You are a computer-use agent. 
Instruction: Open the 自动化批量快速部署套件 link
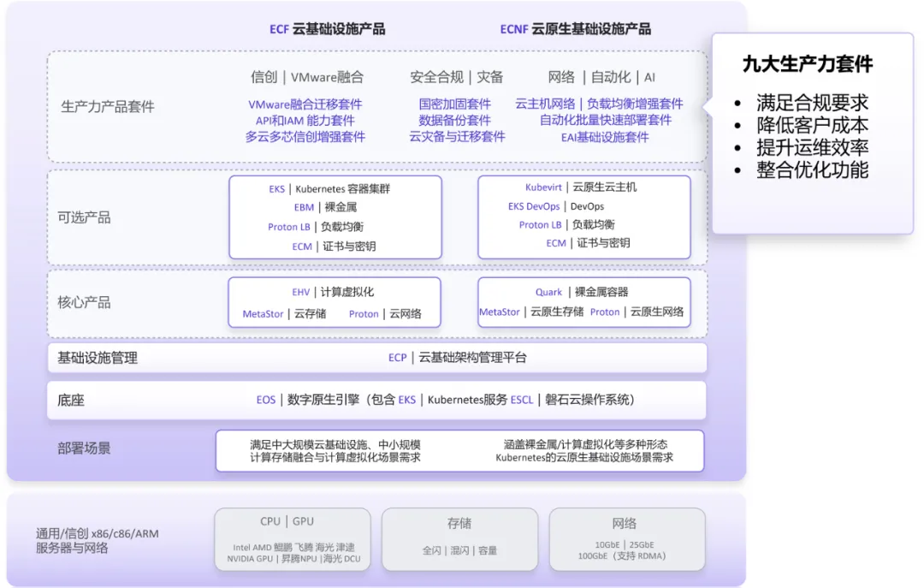(605, 121)
